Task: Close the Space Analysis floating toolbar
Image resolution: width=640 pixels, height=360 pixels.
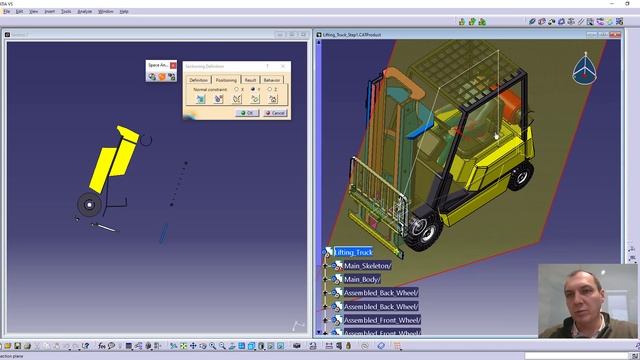Action: coord(173,65)
